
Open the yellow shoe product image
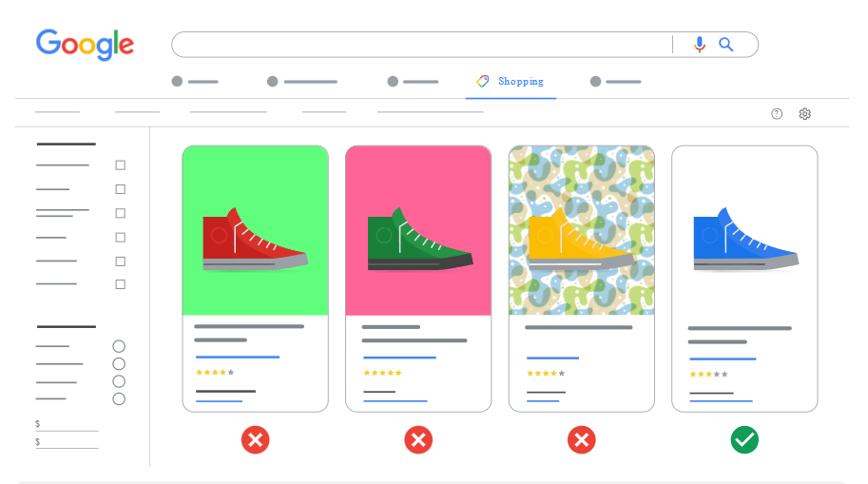[x=581, y=231]
